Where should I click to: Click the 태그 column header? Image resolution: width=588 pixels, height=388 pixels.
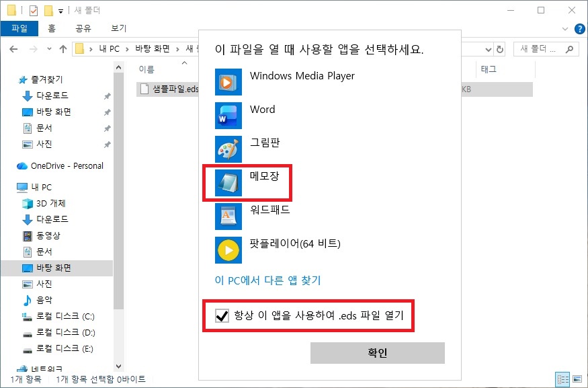(489, 69)
